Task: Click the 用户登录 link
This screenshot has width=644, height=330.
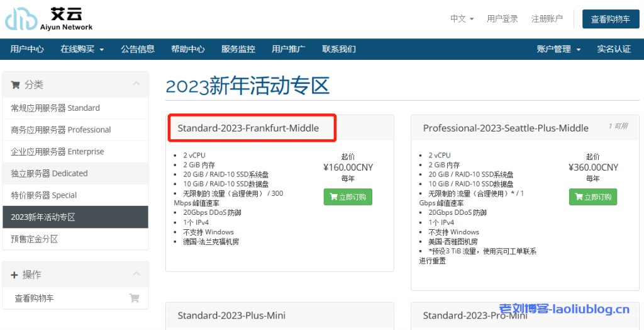Action: (x=502, y=19)
